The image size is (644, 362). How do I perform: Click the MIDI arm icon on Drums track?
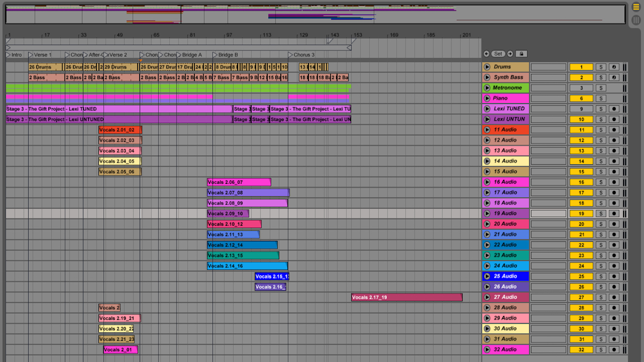(x=613, y=67)
